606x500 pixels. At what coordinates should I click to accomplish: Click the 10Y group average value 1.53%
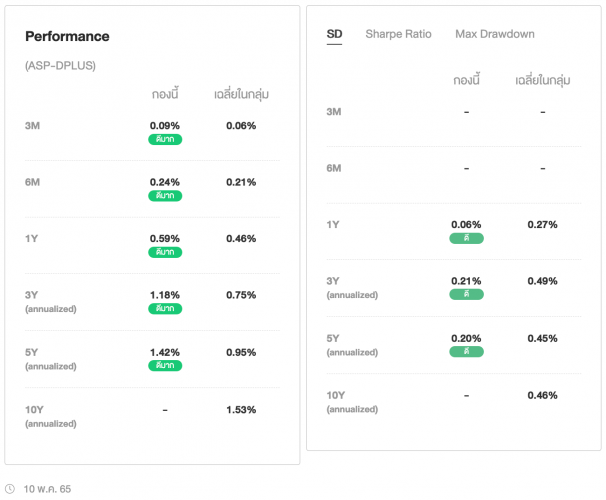click(241, 410)
